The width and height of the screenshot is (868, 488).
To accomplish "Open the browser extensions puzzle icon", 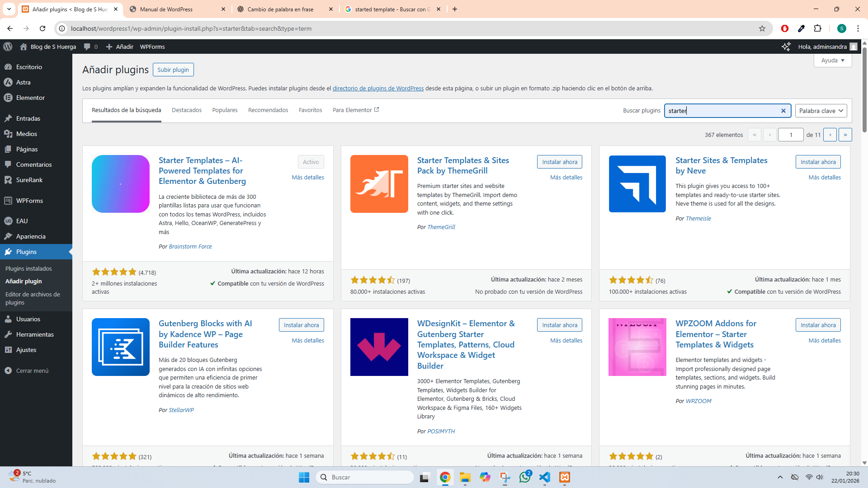I will (x=817, y=28).
